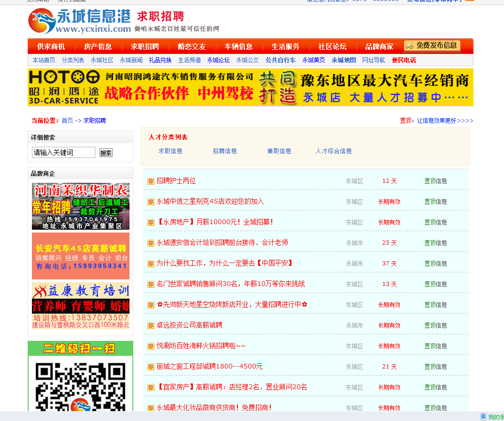
Task: Open the 婚恋交友 navigation tab
Action: (192, 46)
